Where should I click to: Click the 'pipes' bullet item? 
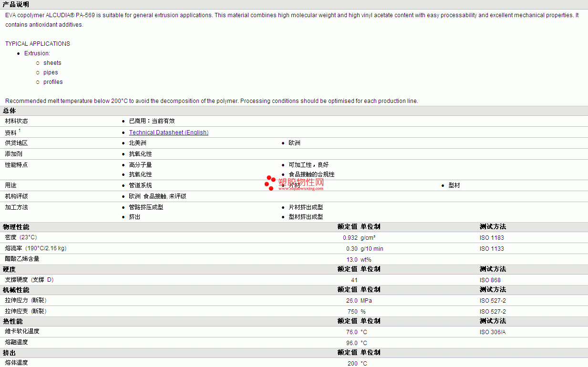point(51,72)
